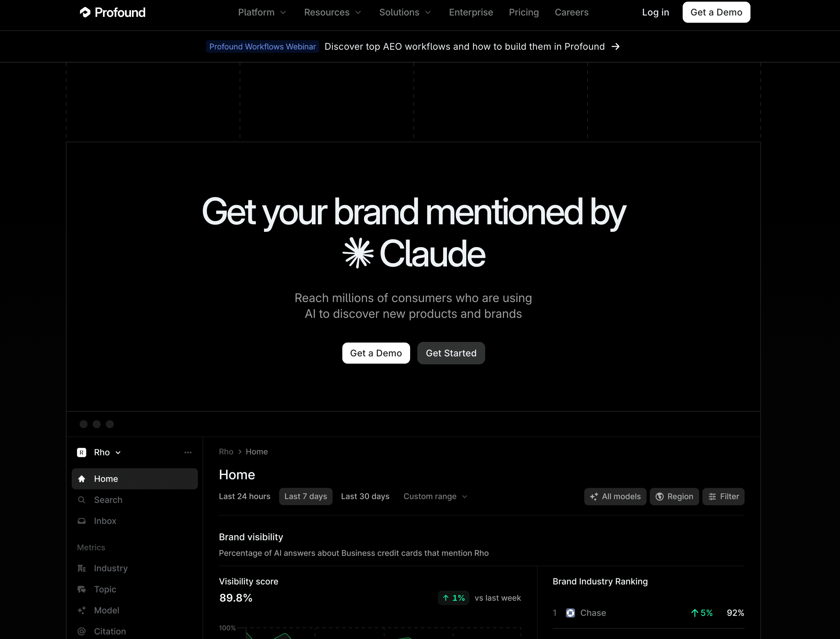The width and height of the screenshot is (840, 639).
Task: Open the Custom range date picker
Action: tap(435, 496)
